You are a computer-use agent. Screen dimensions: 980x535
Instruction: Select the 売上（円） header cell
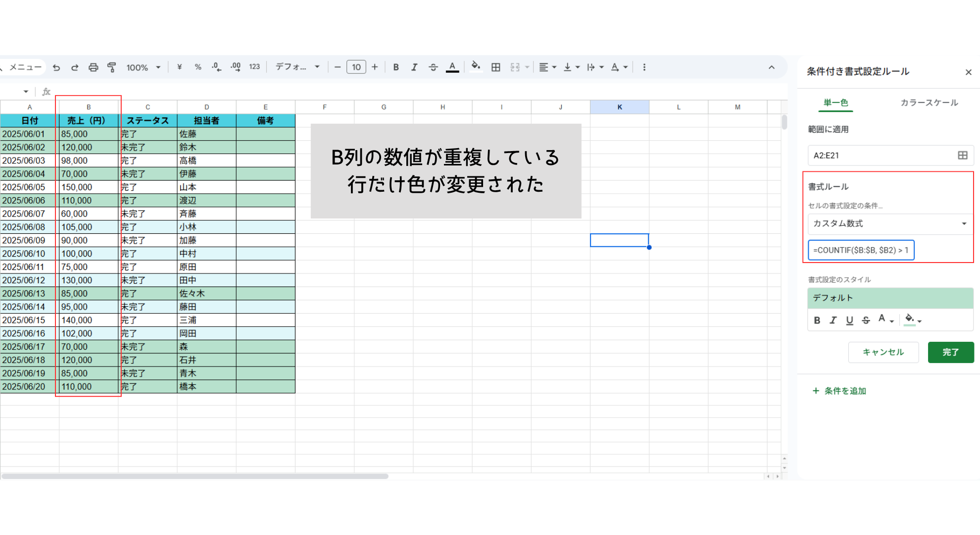click(89, 120)
